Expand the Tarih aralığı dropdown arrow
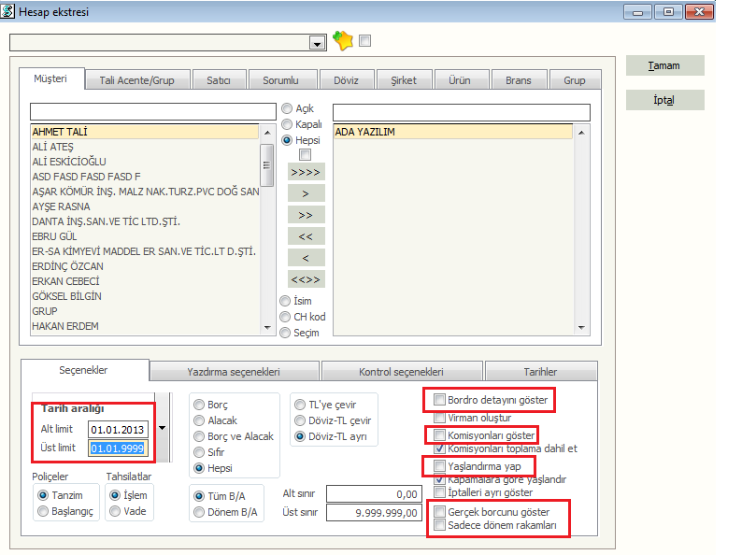This screenshot has width=756, height=555. coord(164,428)
